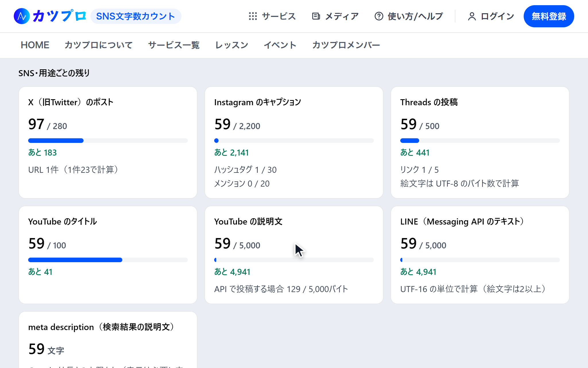The height and width of the screenshot is (368, 588).
Task: Click the ログイン link
Action: 491,16
